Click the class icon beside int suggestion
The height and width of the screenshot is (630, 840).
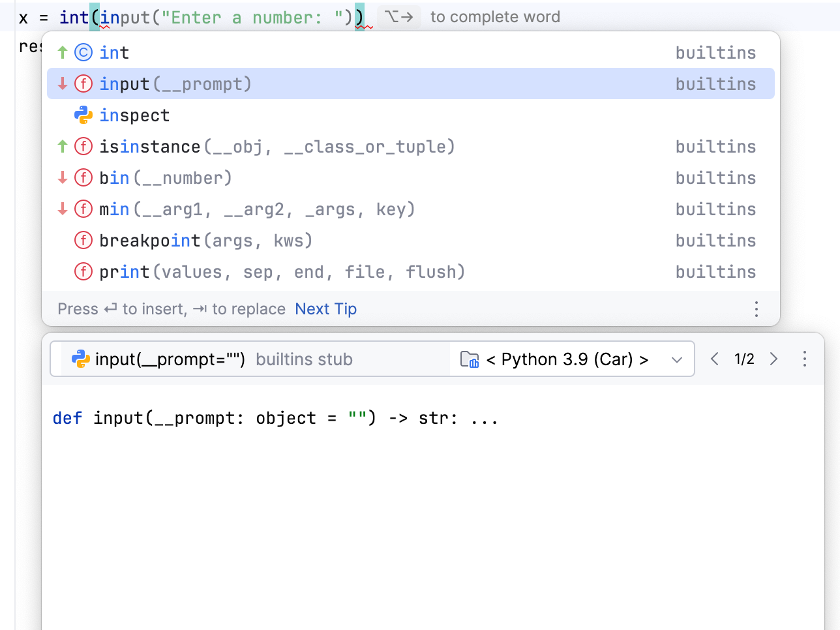[83, 52]
